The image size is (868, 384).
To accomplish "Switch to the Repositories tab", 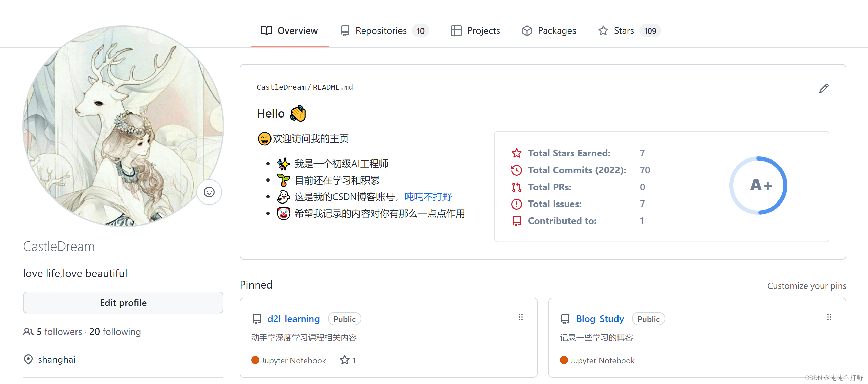I will (381, 31).
